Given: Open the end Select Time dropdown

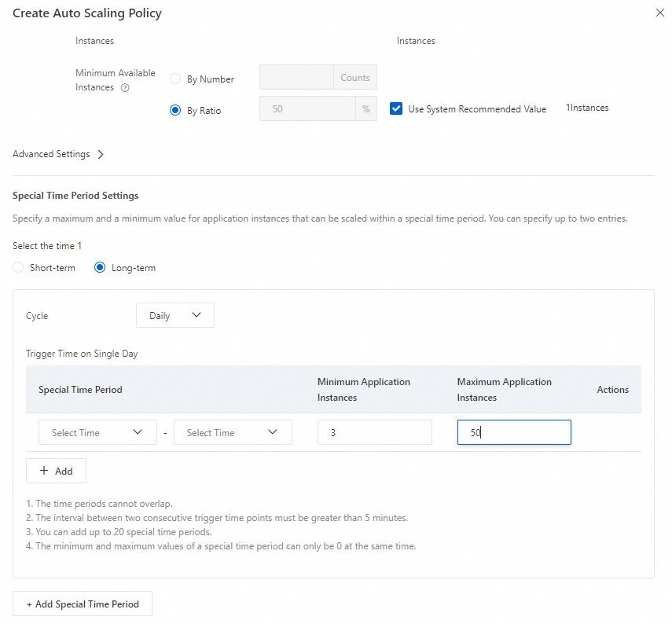Looking at the screenshot, I should point(233,432).
